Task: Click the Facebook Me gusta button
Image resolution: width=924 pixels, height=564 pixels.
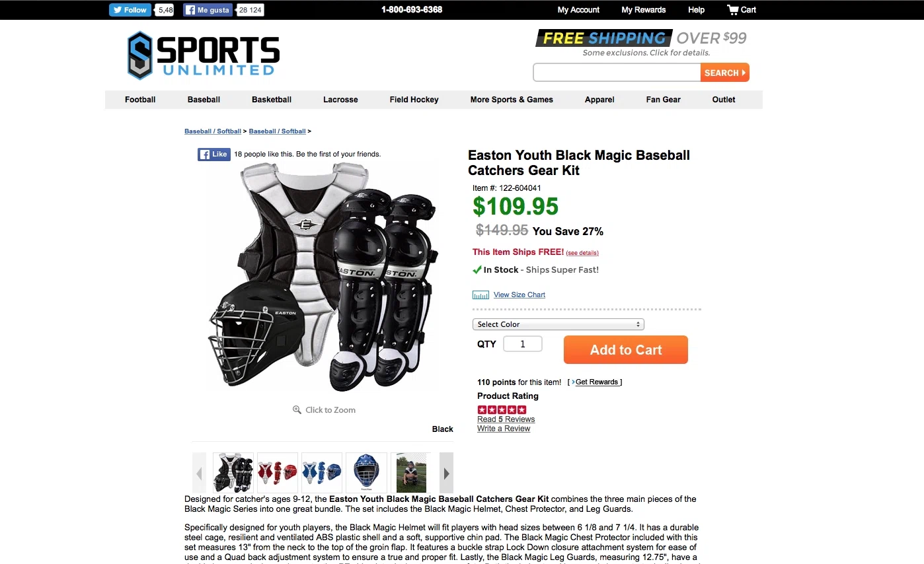Action: click(x=207, y=10)
